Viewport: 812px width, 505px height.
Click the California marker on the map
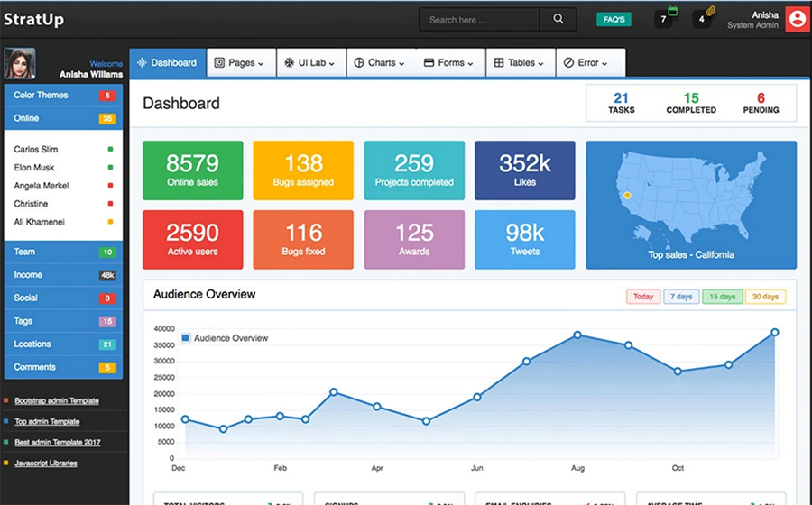627,195
